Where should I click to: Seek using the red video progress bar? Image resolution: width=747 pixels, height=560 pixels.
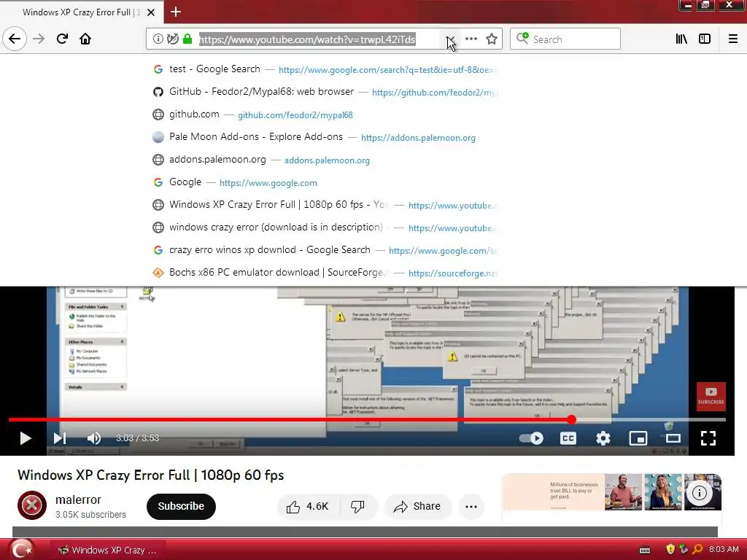point(367,419)
